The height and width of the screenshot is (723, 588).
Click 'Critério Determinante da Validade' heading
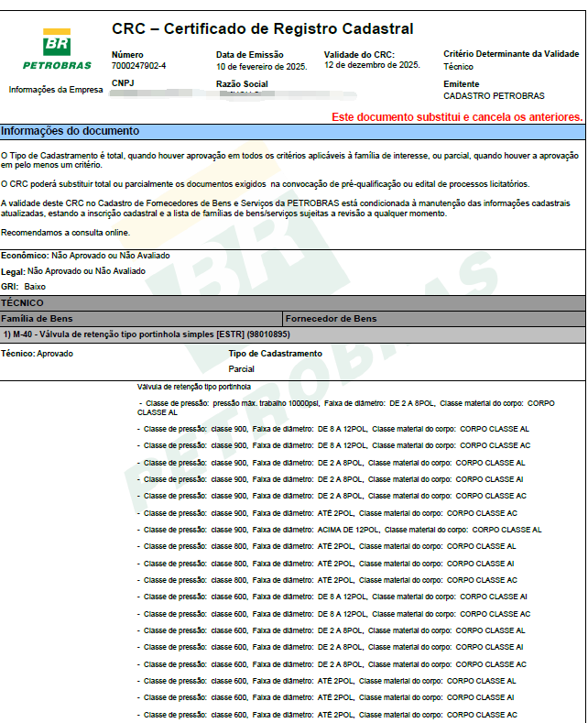(x=511, y=54)
